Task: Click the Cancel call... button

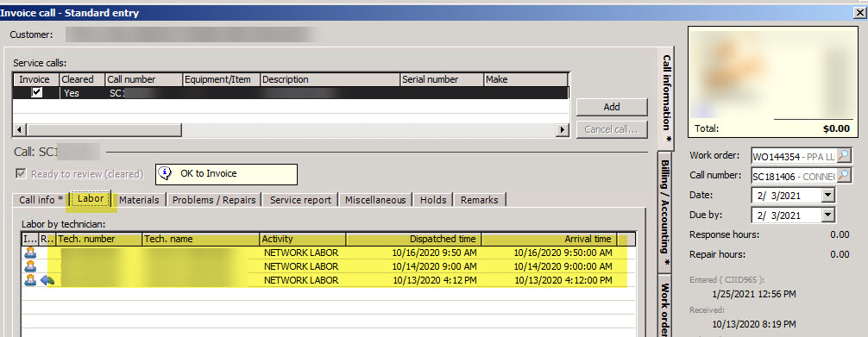Action: click(x=612, y=129)
